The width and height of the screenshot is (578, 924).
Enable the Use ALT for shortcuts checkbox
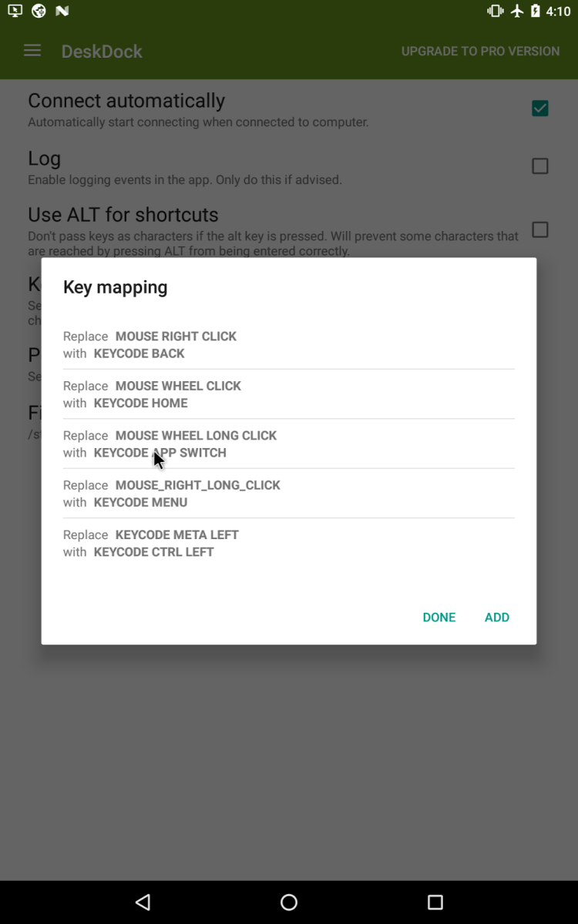tap(539, 229)
